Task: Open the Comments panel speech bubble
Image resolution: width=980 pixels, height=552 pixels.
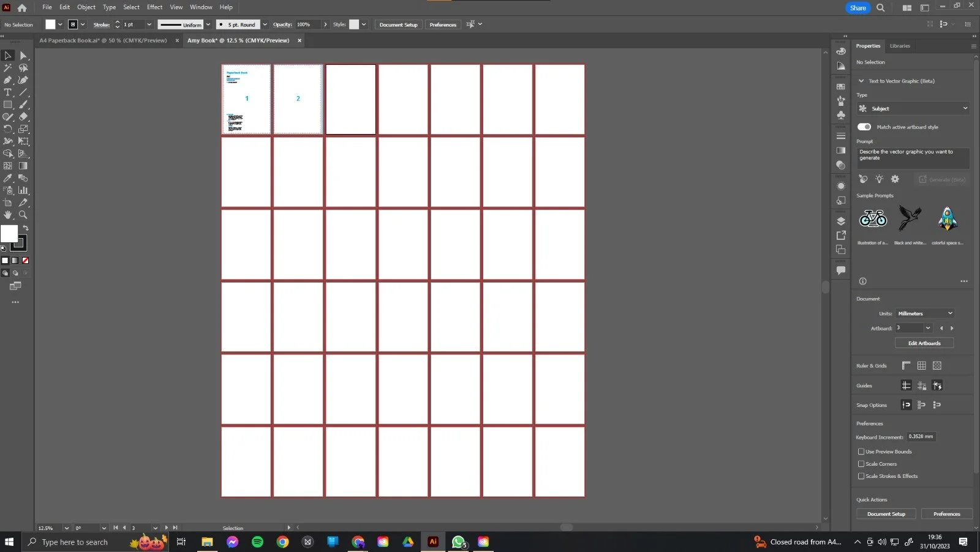Action: (841, 270)
